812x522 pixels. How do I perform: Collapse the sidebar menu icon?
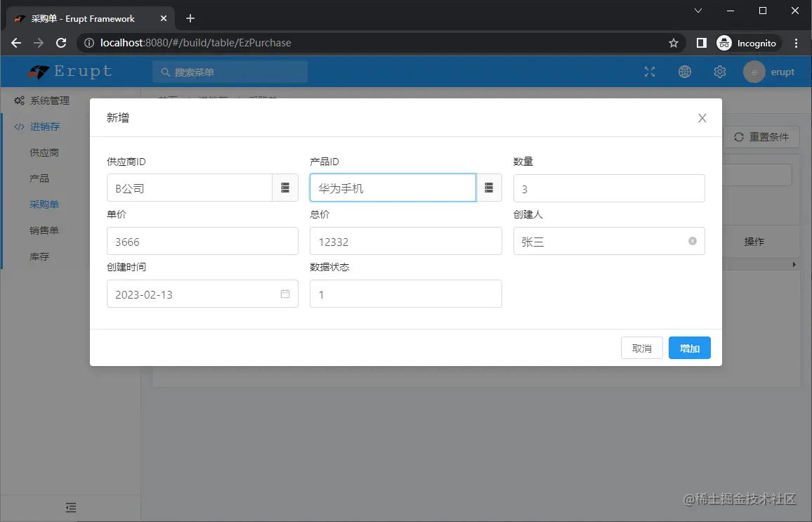coord(71,507)
